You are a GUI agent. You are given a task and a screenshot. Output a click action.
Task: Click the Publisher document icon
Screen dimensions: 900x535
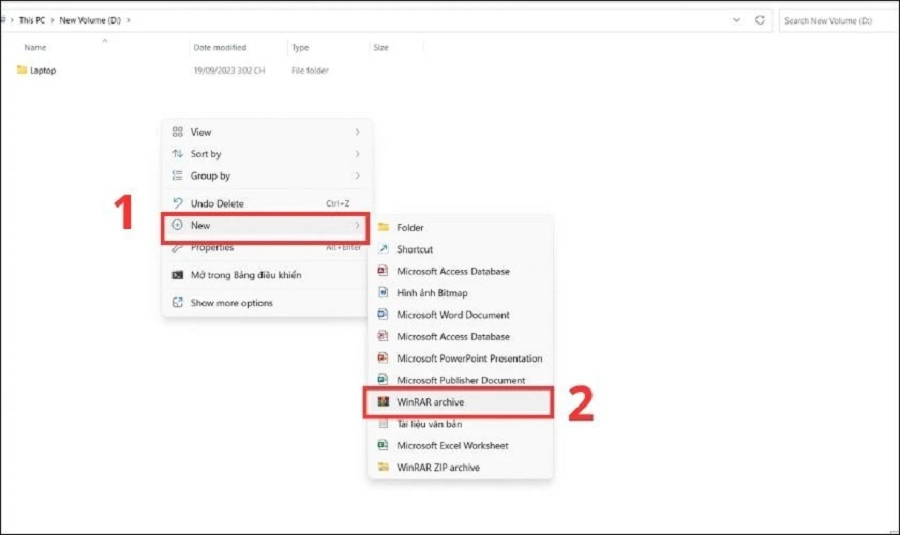(383, 379)
